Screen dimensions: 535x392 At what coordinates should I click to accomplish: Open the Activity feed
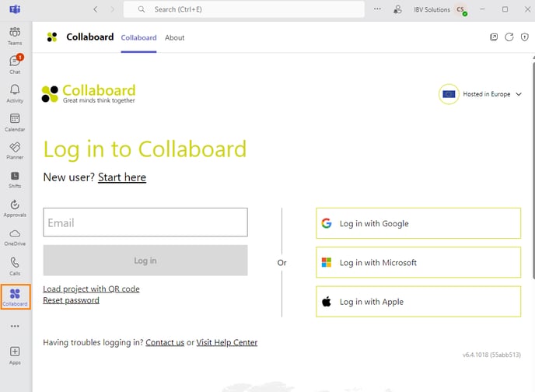coord(15,93)
